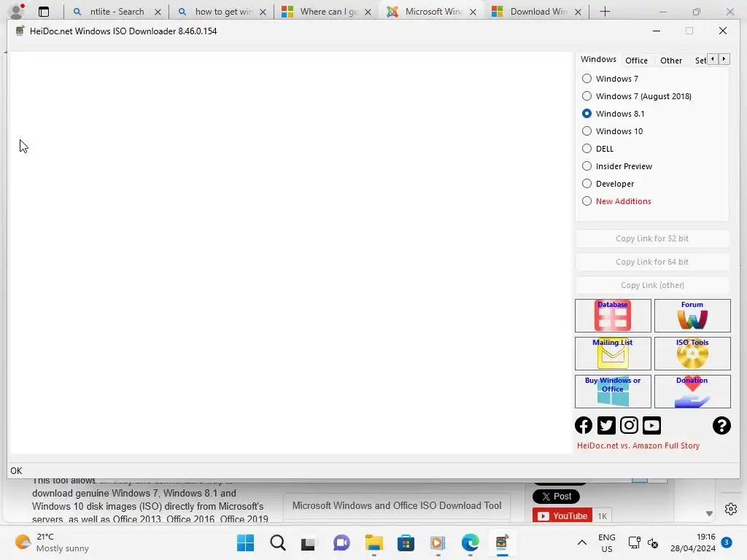The width and height of the screenshot is (747, 560).
Task: Click the ISO Downloader taskbar icon
Action: click(502, 542)
